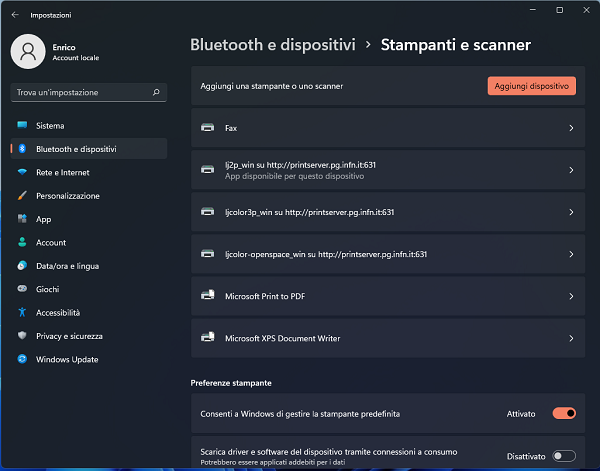Disable Windows managing the default printer
Image resolution: width=600 pixels, height=471 pixels.
pos(564,413)
